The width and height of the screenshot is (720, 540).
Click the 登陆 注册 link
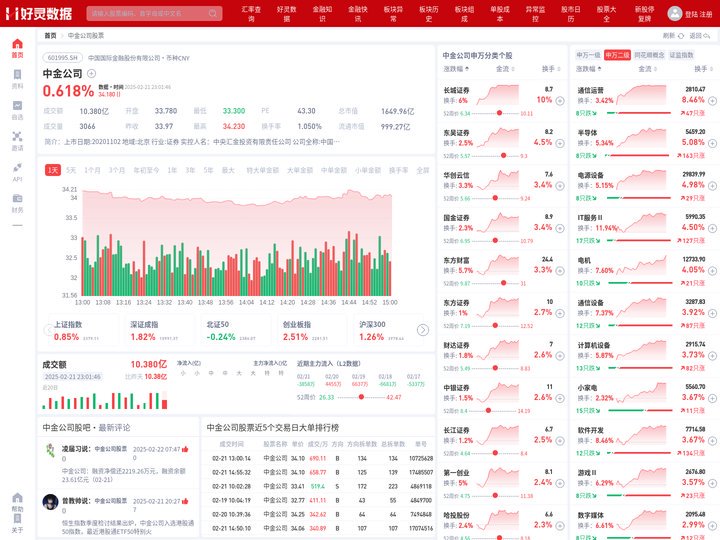pyautogui.click(x=698, y=14)
